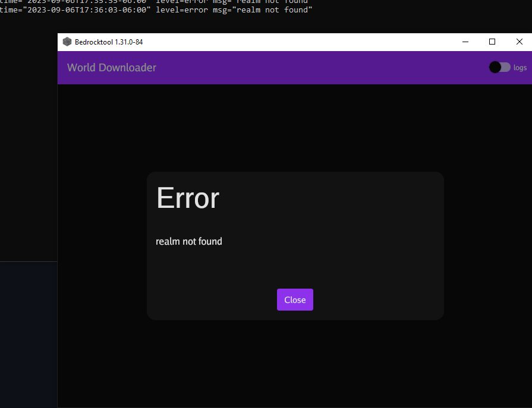Select the World Downloader header title

click(111, 67)
